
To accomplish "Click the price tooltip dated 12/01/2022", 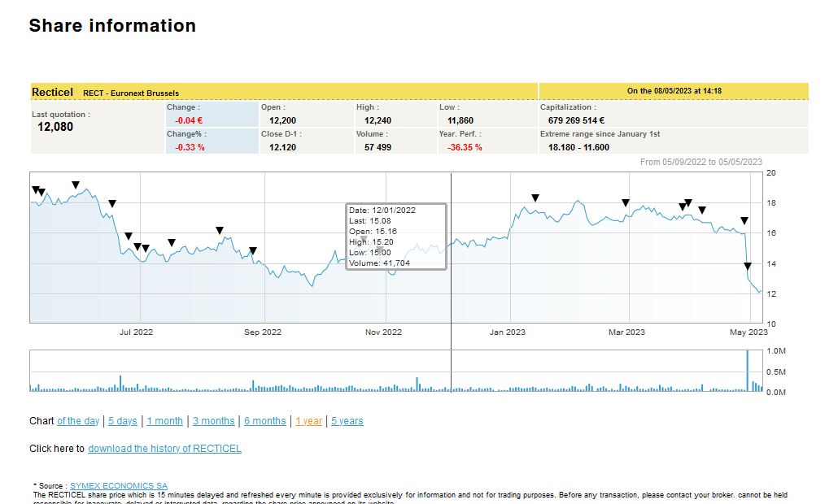I will 395,237.
